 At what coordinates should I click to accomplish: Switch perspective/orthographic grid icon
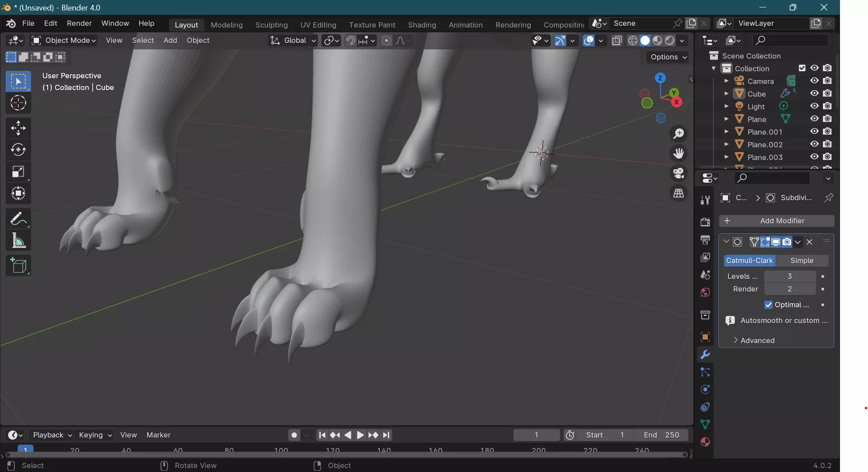point(679,193)
